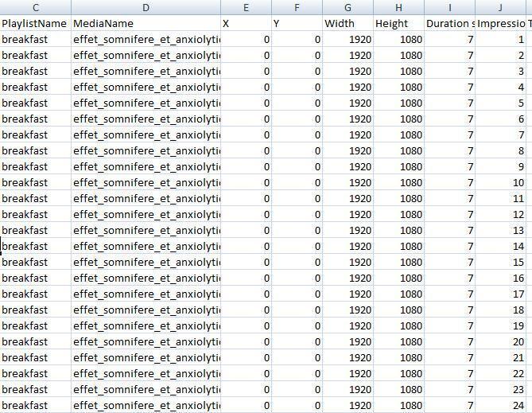532x413 pixels.
Task: Select column F header
Action: click(x=297, y=7)
